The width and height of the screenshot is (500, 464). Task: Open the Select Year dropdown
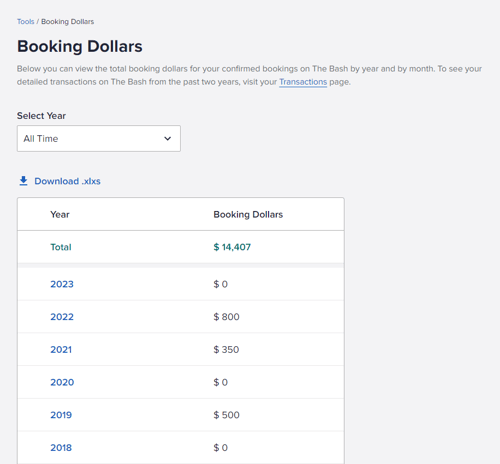pyautogui.click(x=99, y=138)
